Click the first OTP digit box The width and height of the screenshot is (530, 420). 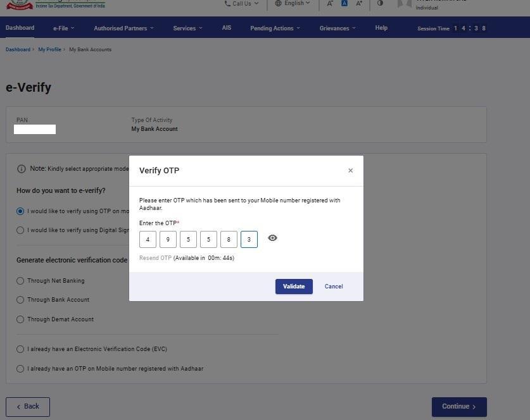click(x=148, y=240)
